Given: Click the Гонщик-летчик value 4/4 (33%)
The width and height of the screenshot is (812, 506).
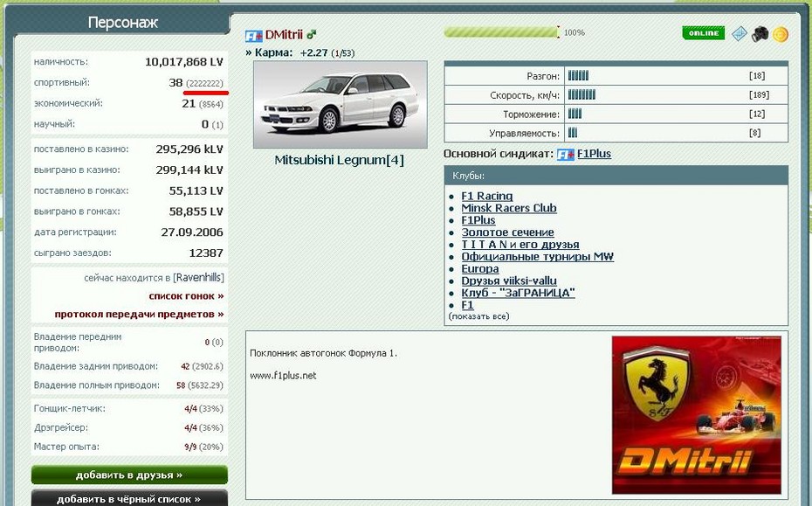Looking at the screenshot, I should [203, 408].
